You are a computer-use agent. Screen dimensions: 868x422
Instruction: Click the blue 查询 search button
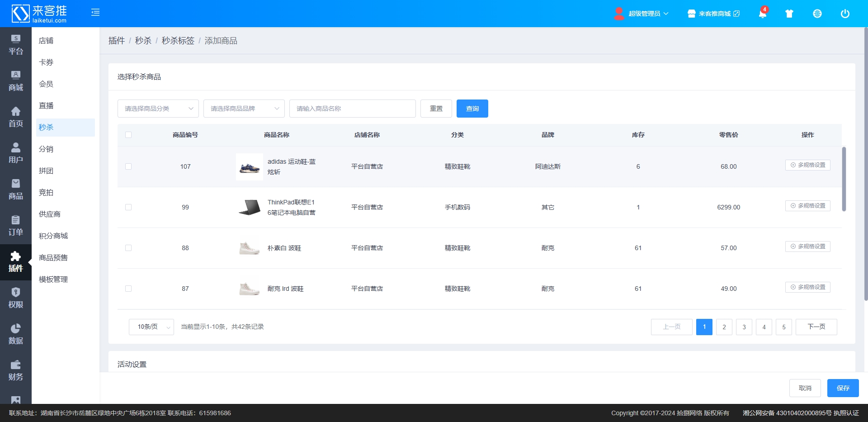click(x=472, y=109)
